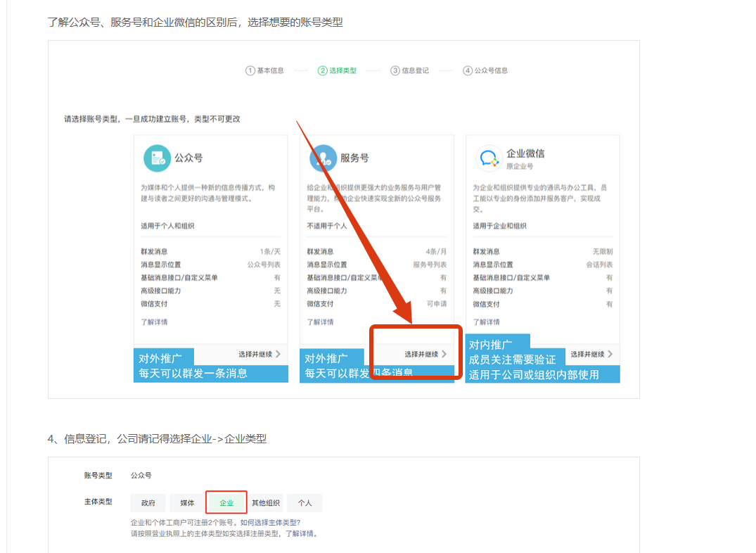Select 媒体 as the subject type
Image resolution: width=756 pixels, height=553 pixels.
(x=187, y=503)
